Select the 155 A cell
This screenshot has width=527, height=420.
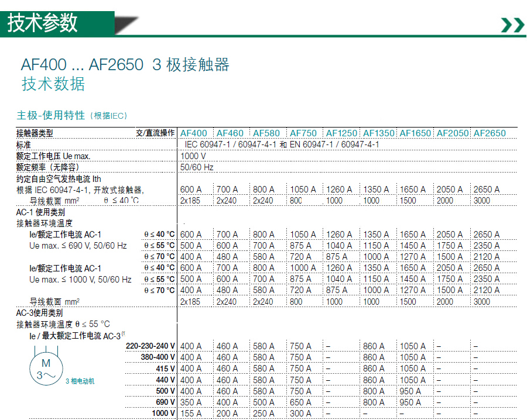pos(191,414)
